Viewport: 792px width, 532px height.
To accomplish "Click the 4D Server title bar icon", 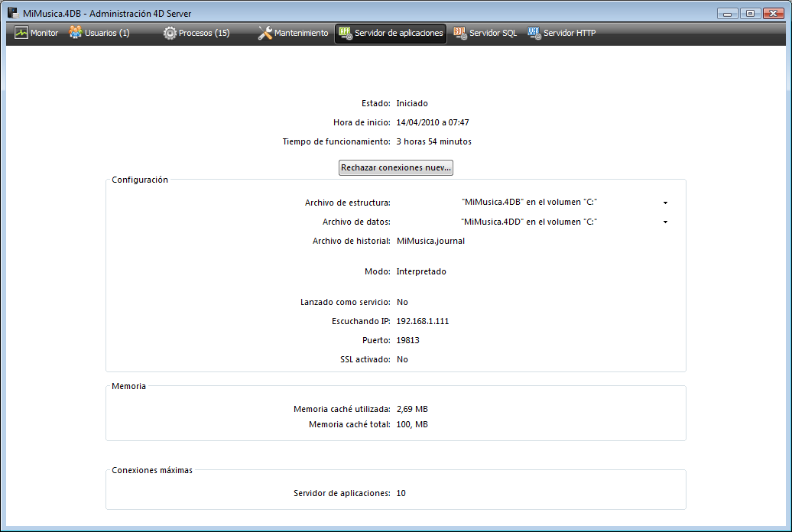I will (13, 13).
